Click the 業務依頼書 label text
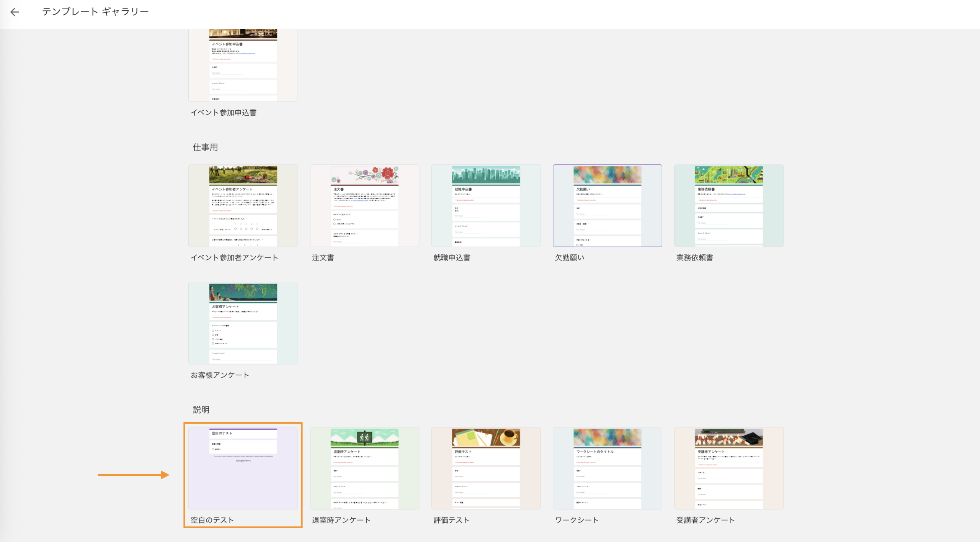Image resolution: width=980 pixels, height=542 pixels. [x=695, y=258]
